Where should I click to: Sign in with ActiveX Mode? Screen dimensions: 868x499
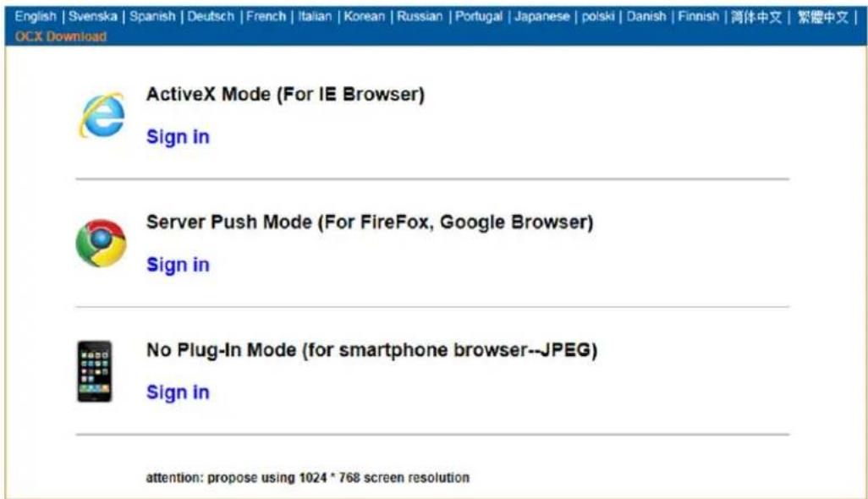178,137
